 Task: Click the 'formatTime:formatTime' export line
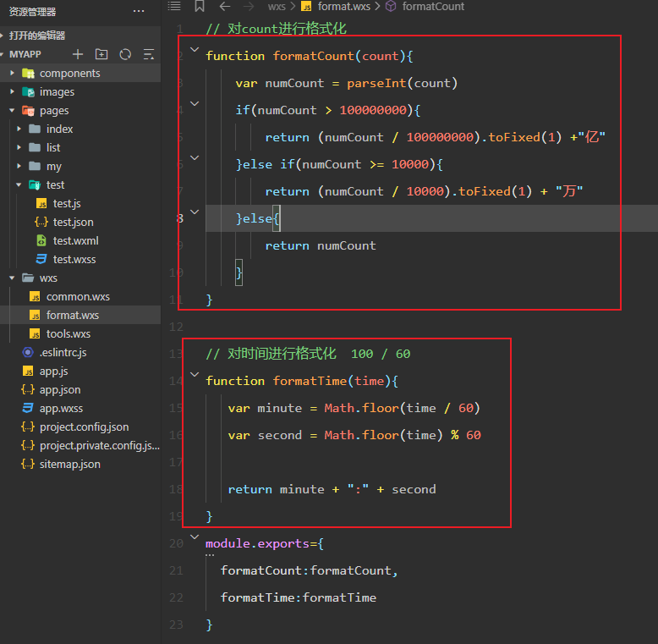click(x=299, y=597)
